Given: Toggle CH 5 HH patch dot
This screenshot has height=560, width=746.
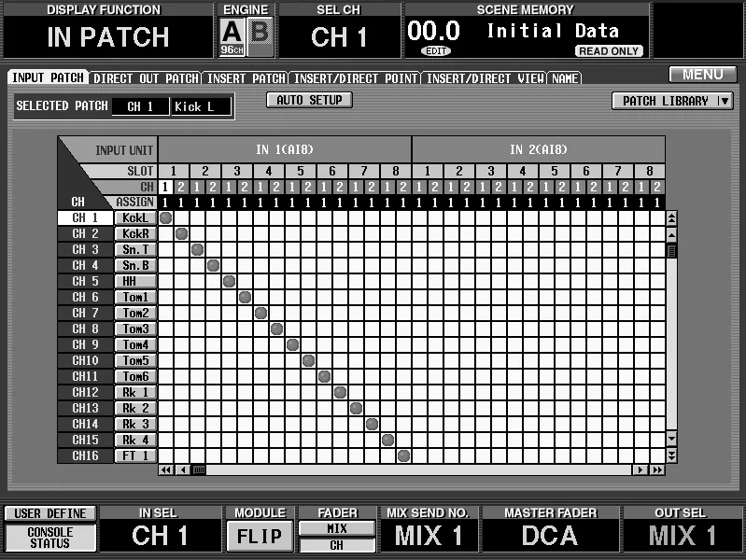Looking at the screenshot, I should click(x=229, y=281).
